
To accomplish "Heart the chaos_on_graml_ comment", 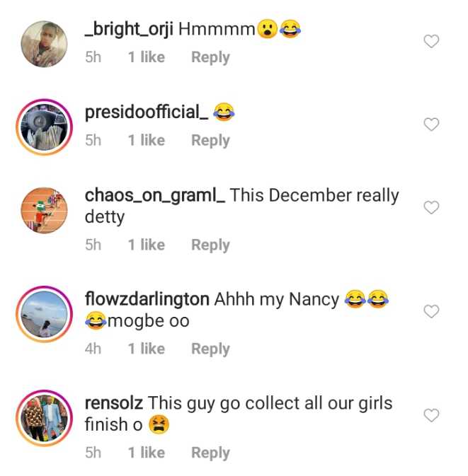I will point(430,207).
